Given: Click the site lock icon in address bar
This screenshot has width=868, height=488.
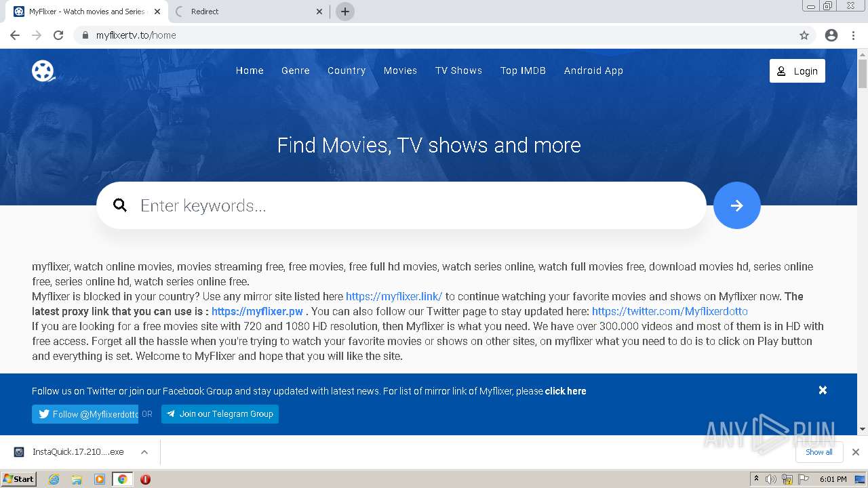Looking at the screenshot, I should (85, 35).
